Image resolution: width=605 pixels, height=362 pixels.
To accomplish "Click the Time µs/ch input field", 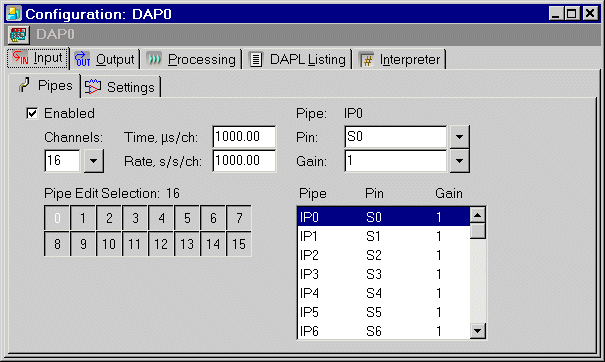I will [x=244, y=137].
